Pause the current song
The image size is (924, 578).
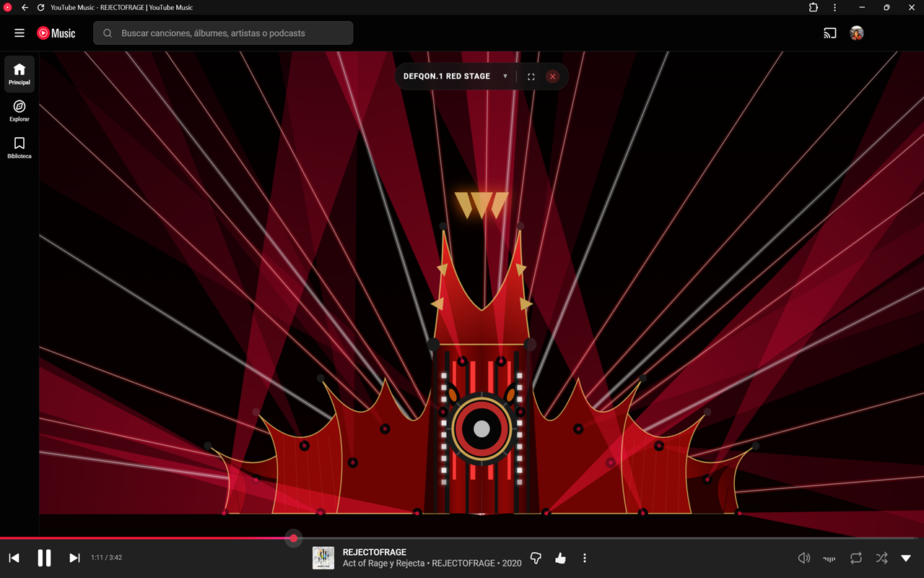[x=44, y=558]
